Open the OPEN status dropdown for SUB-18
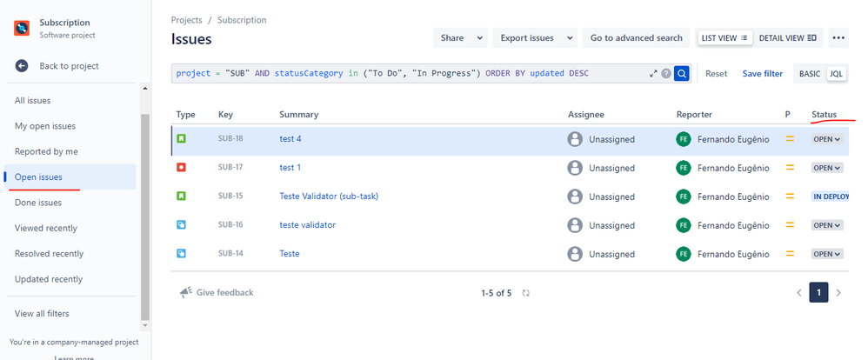This screenshot has height=360, width=868. tap(827, 139)
